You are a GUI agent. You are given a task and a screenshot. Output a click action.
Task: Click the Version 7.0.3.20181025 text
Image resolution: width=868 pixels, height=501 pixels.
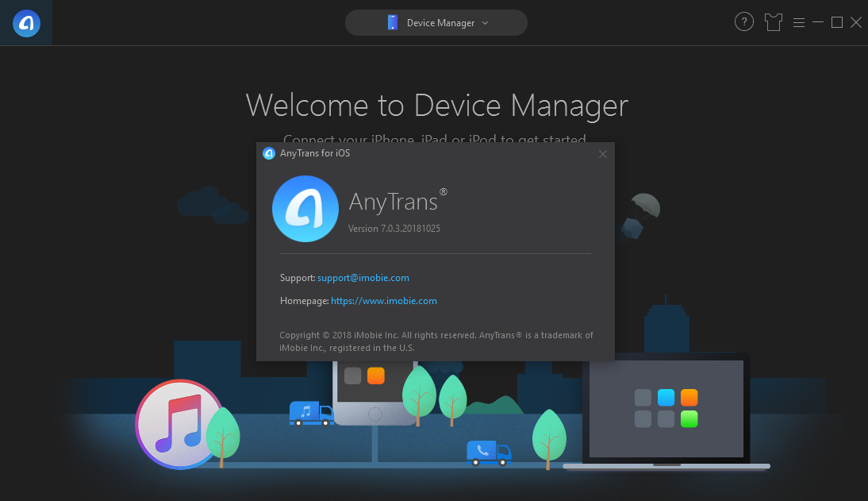coord(394,229)
